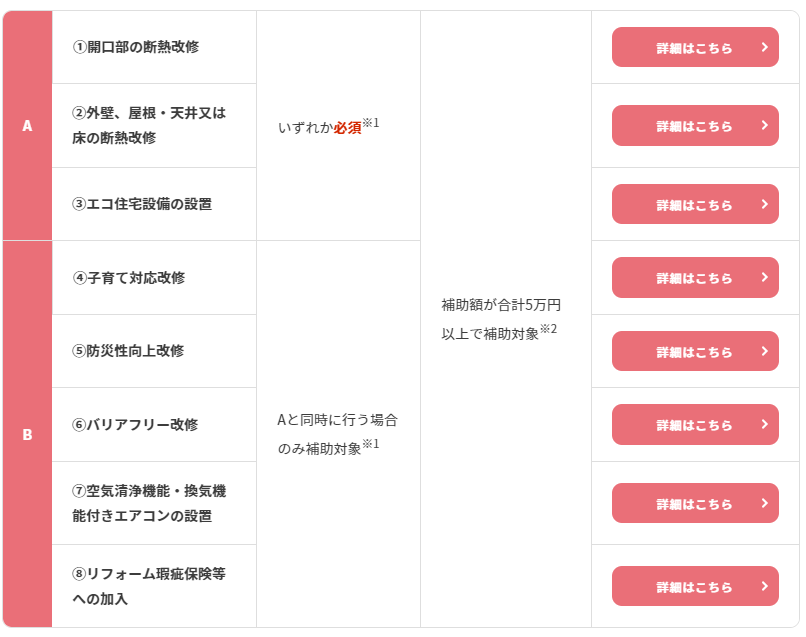Click the Aと同時に行う場合のみ補助対象 text
The height and width of the screenshot is (637, 806).
pos(337,434)
